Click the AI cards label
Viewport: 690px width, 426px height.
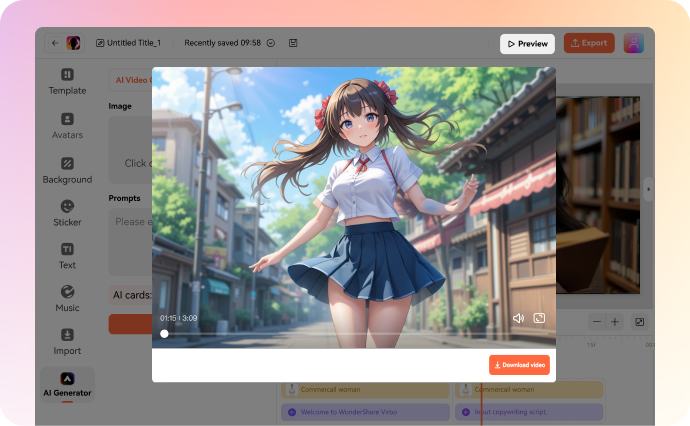click(x=132, y=295)
